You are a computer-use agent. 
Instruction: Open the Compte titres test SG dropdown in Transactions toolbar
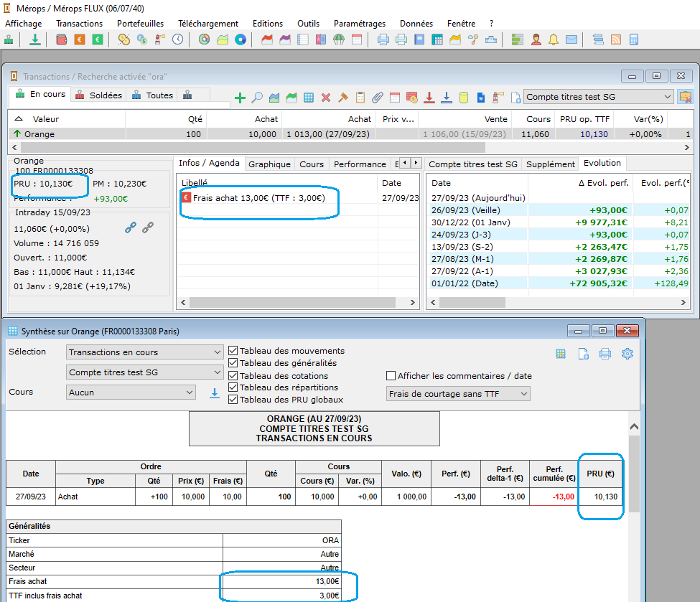(x=598, y=97)
